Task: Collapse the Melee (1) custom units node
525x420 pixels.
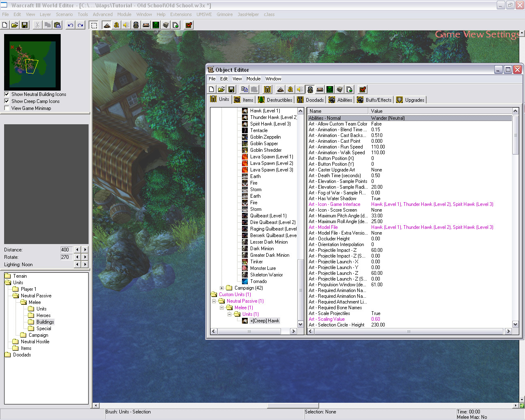Action: (221, 308)
